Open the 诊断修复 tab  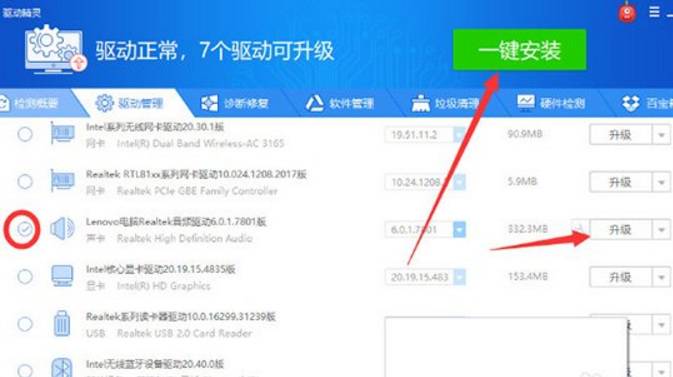coord(235,103)
